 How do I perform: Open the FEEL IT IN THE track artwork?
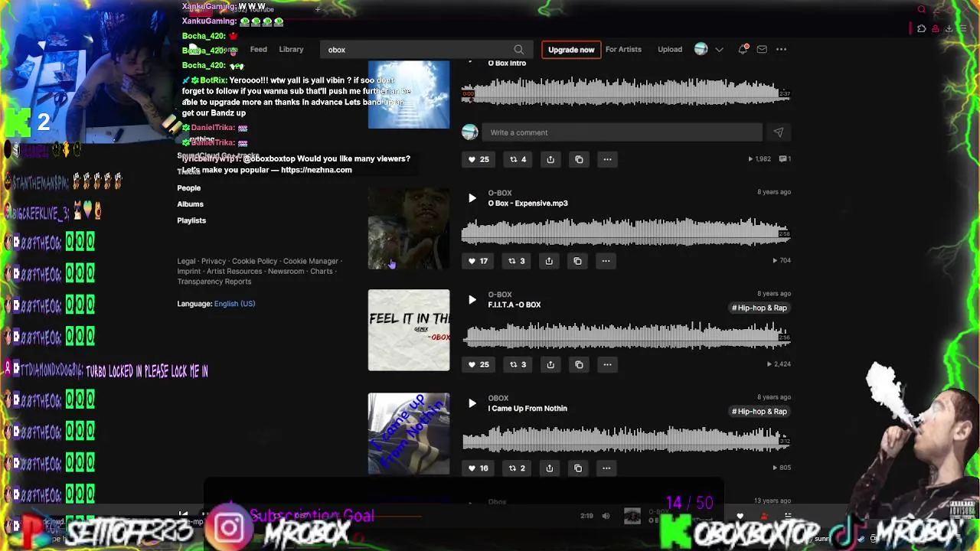pyautogui.click(x=409, y=330)
